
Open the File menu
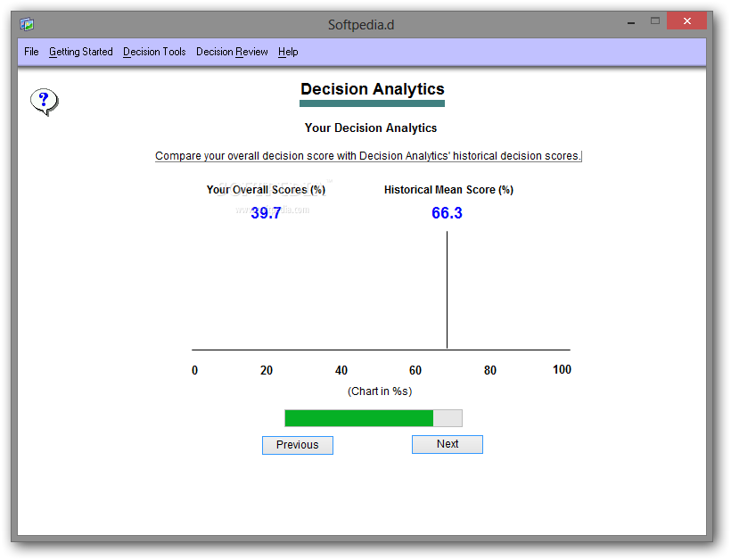click(31, 52)
